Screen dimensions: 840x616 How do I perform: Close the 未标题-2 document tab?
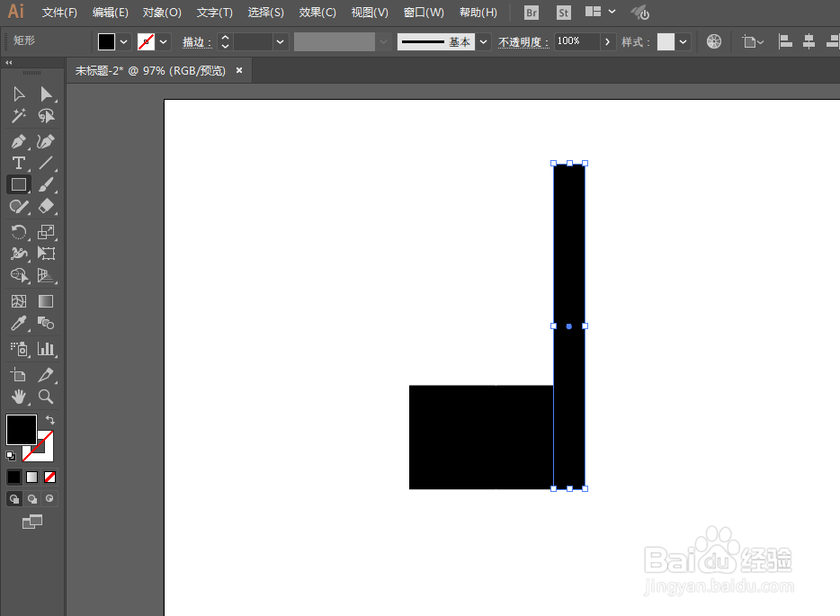(239, 70)
